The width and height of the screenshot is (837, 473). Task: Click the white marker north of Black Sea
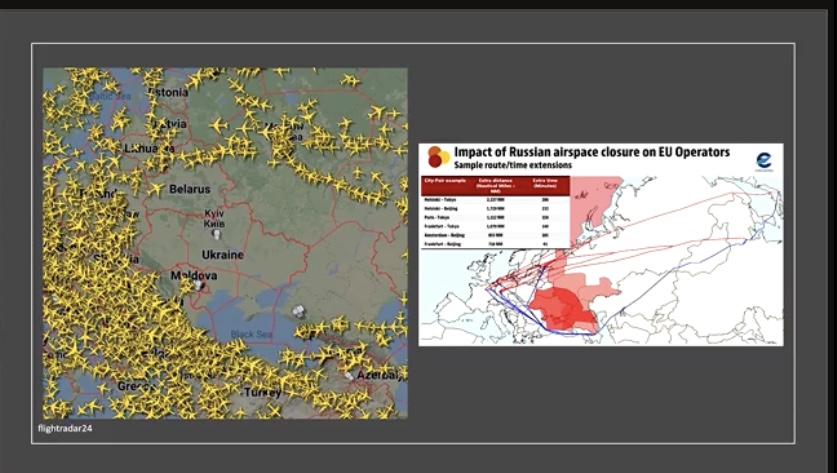[300, 311]
